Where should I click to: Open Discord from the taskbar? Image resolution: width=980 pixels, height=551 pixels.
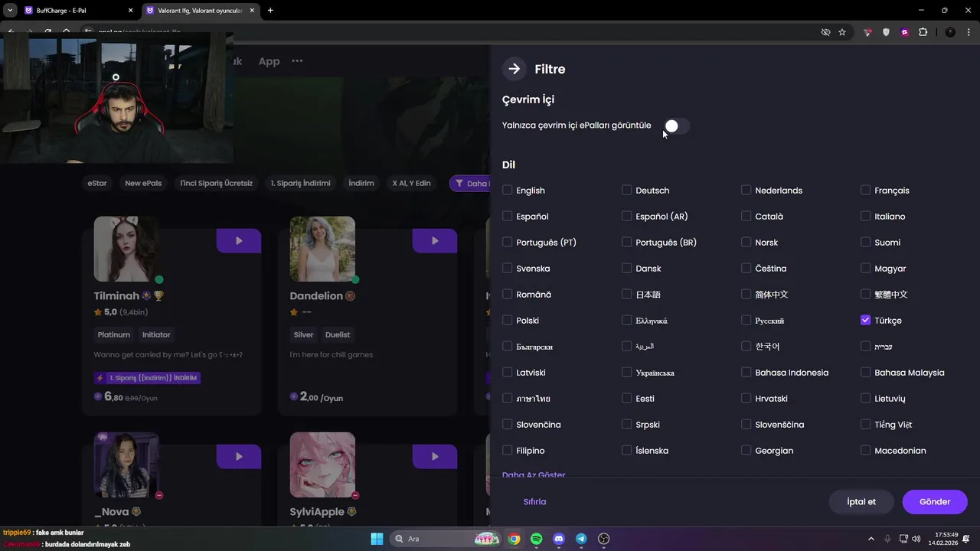coord(559,539)
